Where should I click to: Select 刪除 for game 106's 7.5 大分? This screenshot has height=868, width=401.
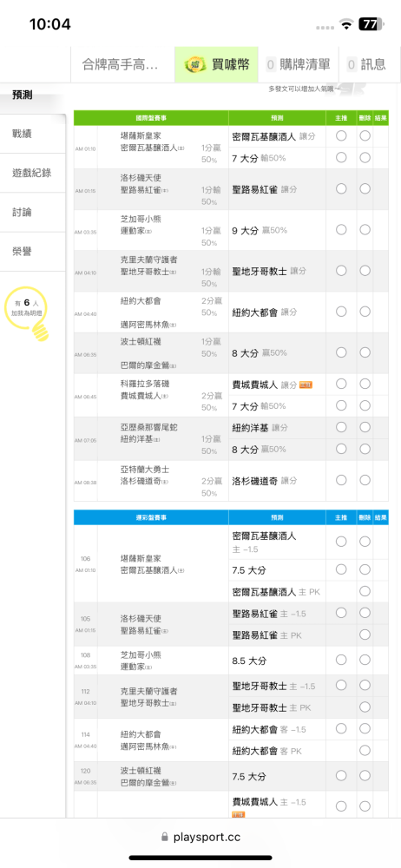click(365, 569)
